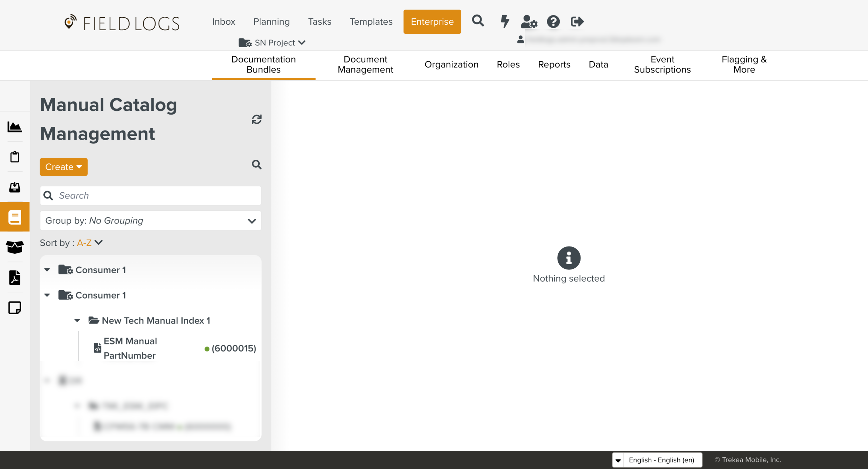
Task: Change the Sort by A-Z option
Action: 90,243
